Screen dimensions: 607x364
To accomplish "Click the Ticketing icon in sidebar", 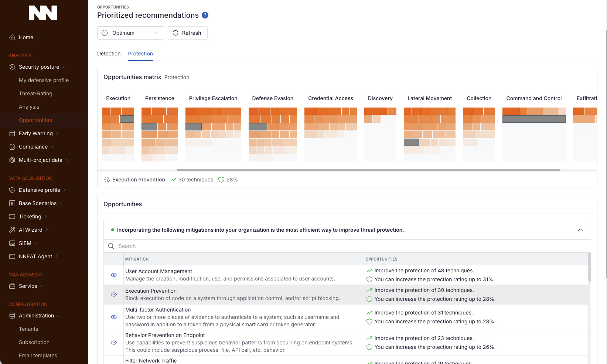I will [x=12, y=217].
